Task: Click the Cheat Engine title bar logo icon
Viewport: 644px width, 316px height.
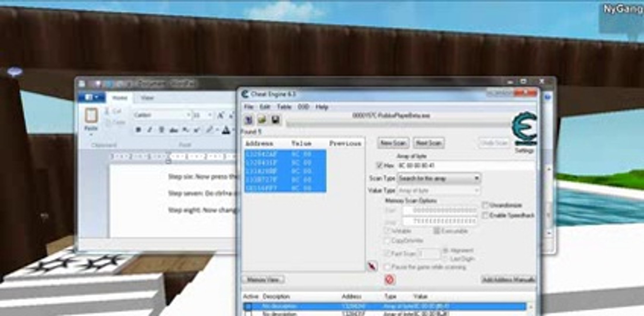Action: [245, 94]
